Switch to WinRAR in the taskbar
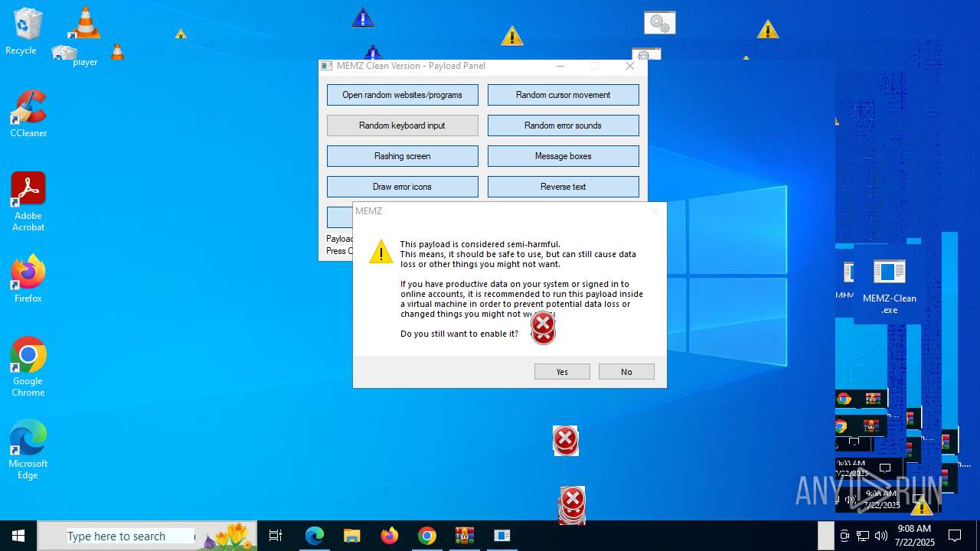The image size is (980, 551). coord(465,536)
